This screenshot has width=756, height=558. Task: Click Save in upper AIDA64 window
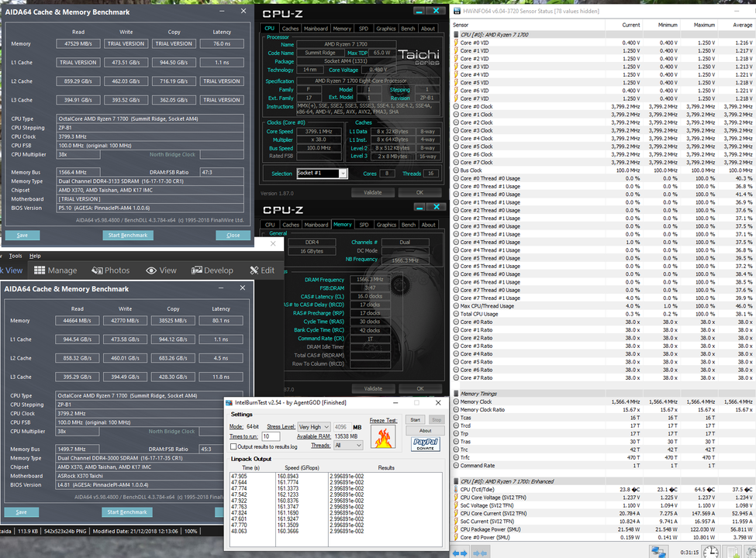coord(22,235)
